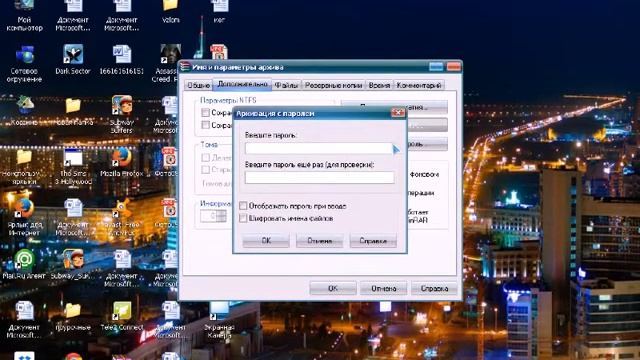The width and height of the screenshot is (640, 360).
Task: Select the 16616161651 document icon
Action: pos(122,59)
